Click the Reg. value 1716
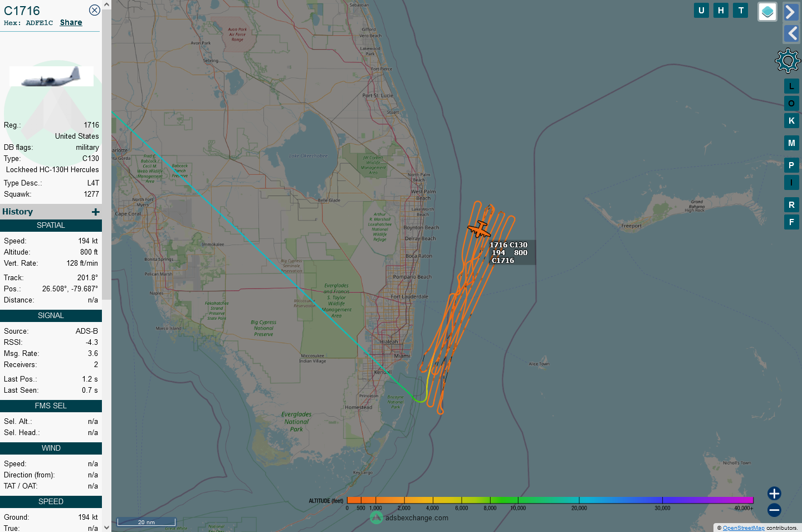This screenshot has height=532, width=802. pyautogui.click(x=91, y=125)
